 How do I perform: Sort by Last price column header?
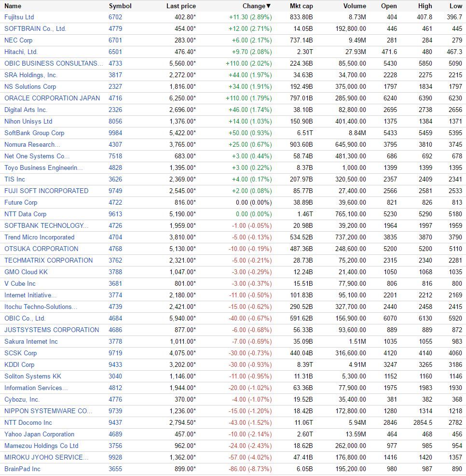click(181, 6)
